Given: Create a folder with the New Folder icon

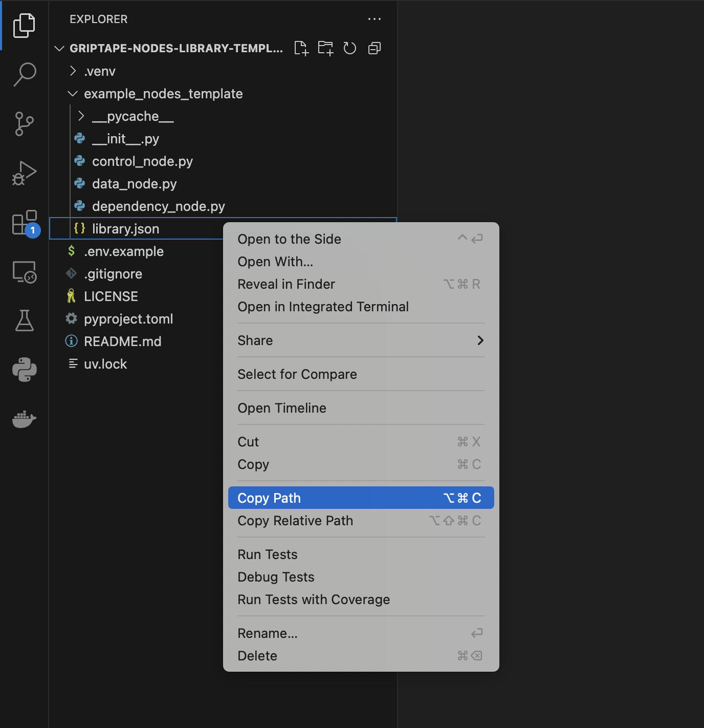Looking at the screenshot, I should click(x=325, y=48).
